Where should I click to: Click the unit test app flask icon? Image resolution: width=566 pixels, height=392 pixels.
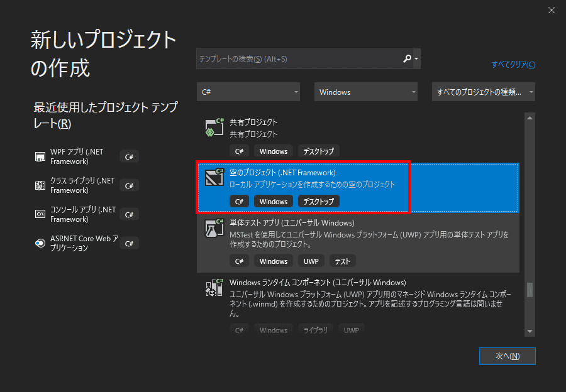click(214, 228)
